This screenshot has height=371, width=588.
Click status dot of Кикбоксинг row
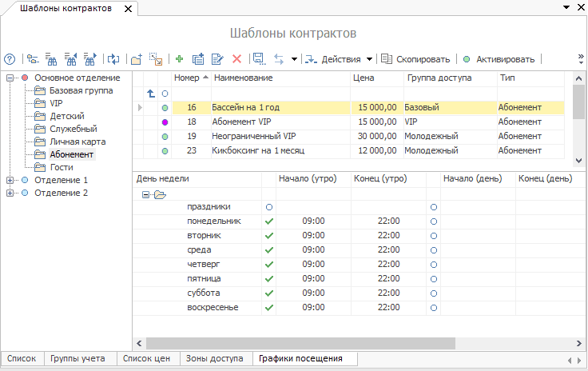pyautogui.click(x=165, y=151)
